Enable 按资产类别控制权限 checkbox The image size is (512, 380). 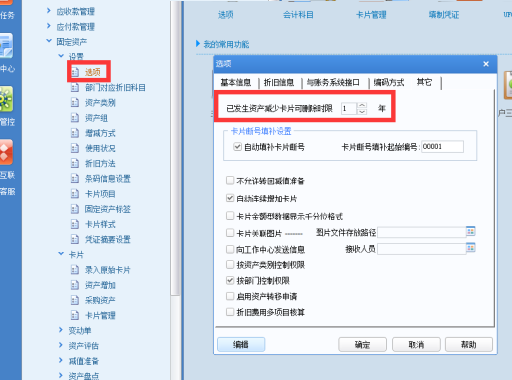(x=230, y=265)
